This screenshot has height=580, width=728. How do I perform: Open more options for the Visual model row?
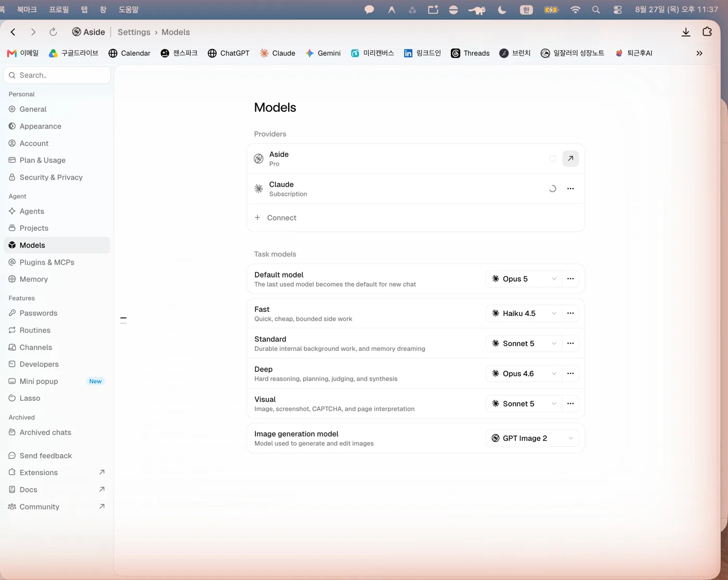point(570,404)
